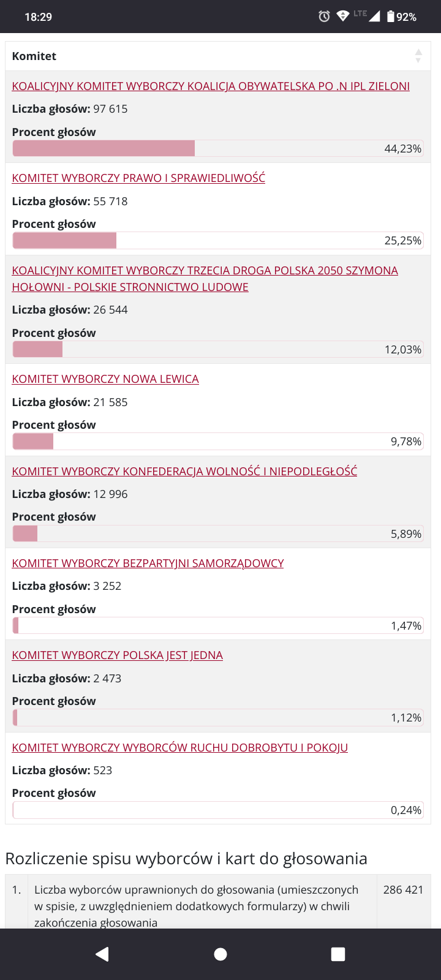Tap the Wi-Fi status icon
The width and height of the screenshot is (441, 980).
coord(343,16)
